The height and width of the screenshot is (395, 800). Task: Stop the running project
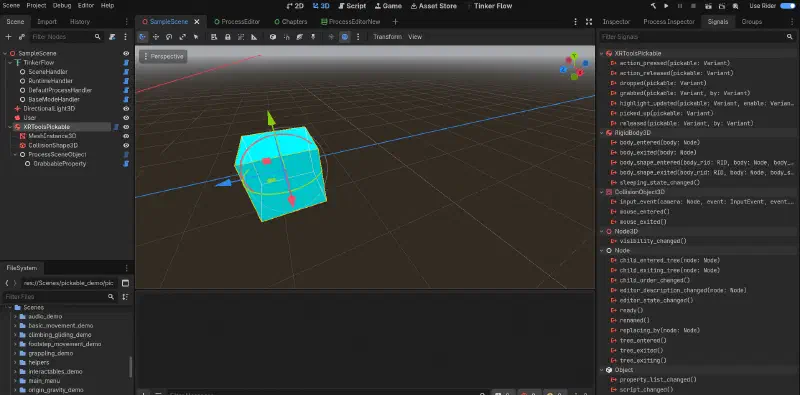pos(693,6)
